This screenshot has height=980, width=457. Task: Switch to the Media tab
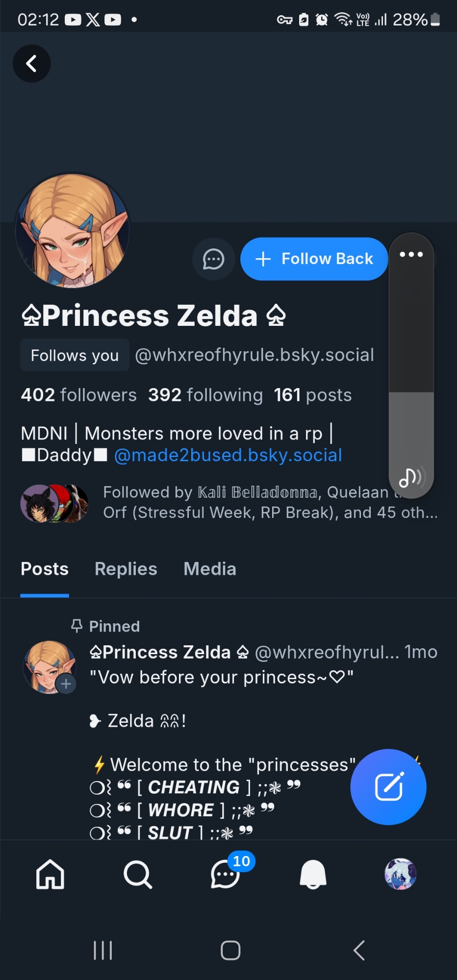click(210, 569)
